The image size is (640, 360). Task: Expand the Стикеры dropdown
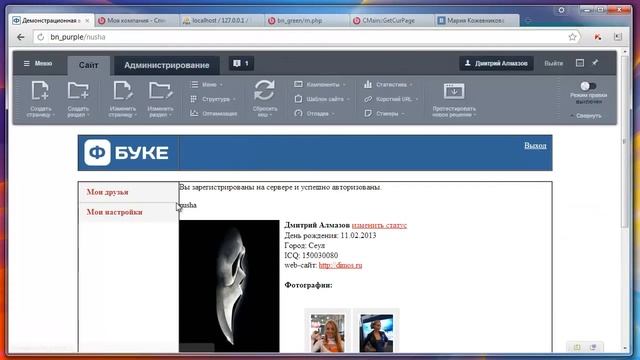pos(384,113)
